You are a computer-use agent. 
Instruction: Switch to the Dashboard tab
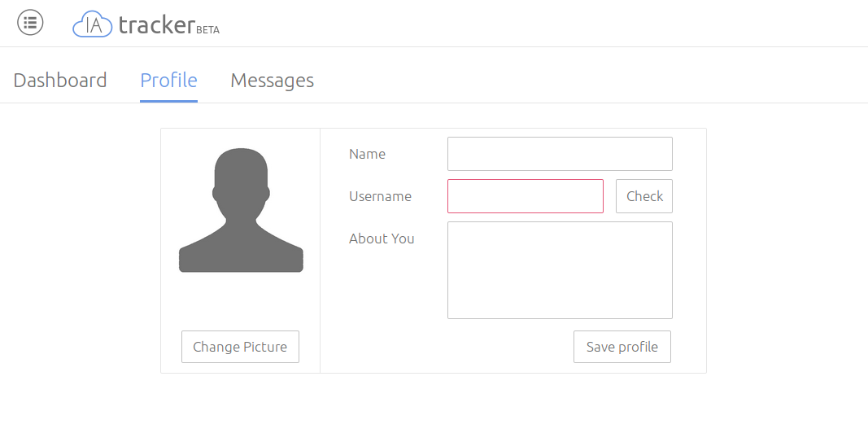click(59, 81)
